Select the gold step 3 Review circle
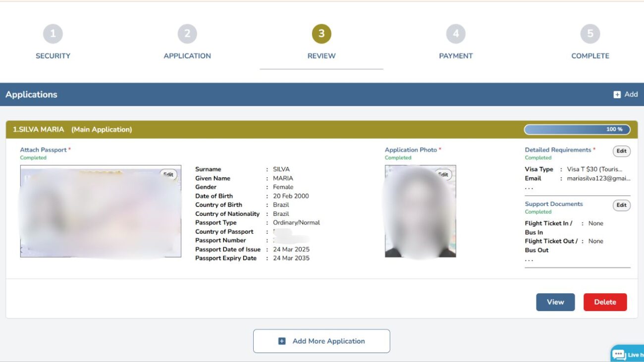This screenshot has width=644, height=362. click(322, 34)
